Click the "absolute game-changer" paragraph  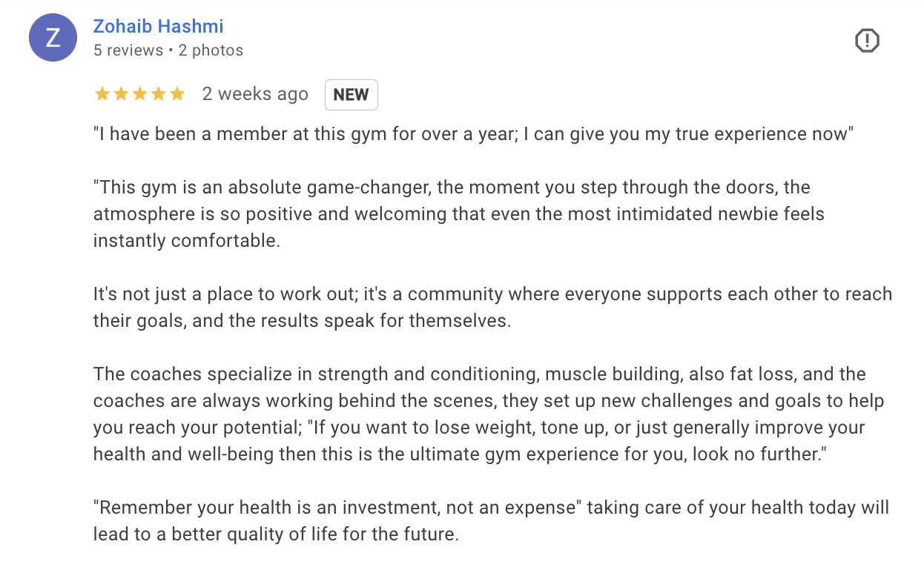(x=458, y=214)
